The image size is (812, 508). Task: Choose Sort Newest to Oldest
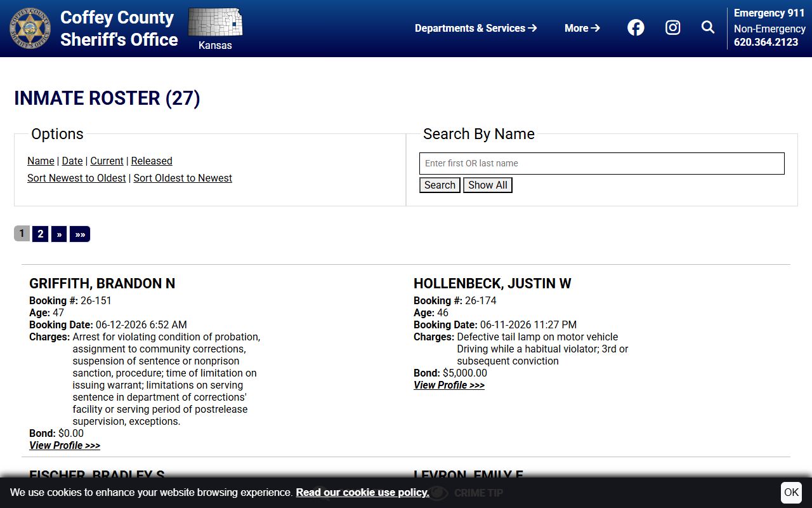[77, 178]
